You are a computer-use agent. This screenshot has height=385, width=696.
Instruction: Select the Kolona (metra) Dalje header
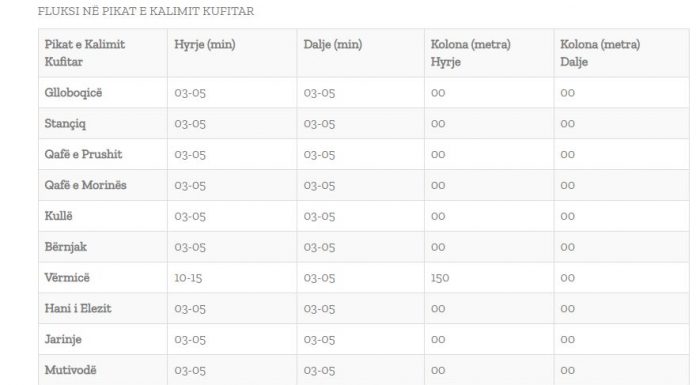point(600,53)
